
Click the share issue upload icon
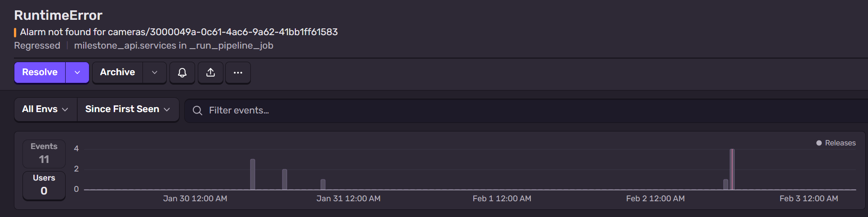tap(210, 72)
